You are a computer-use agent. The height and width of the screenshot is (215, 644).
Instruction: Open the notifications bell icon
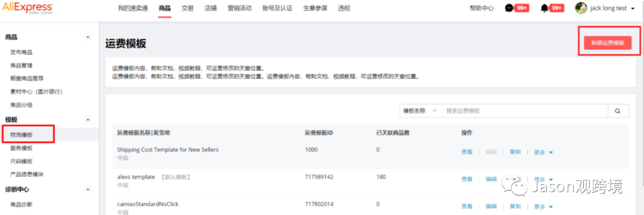(x=544, y=8)
